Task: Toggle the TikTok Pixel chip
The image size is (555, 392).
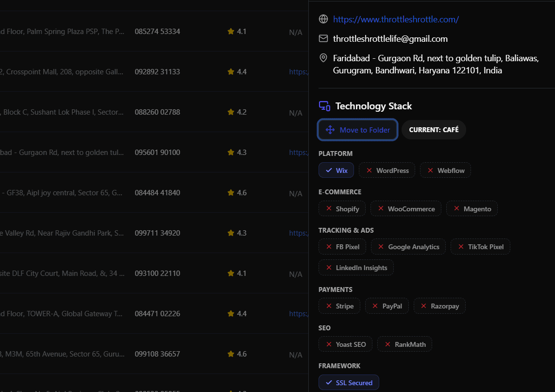Action: tap(480, 247)
